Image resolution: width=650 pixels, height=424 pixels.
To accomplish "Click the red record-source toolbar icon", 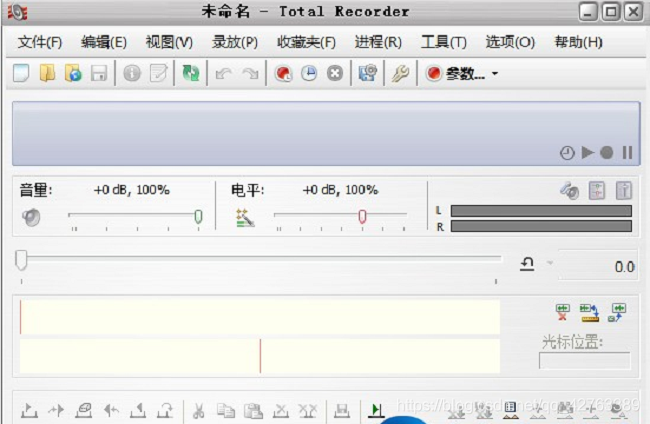I will (284, 73).
